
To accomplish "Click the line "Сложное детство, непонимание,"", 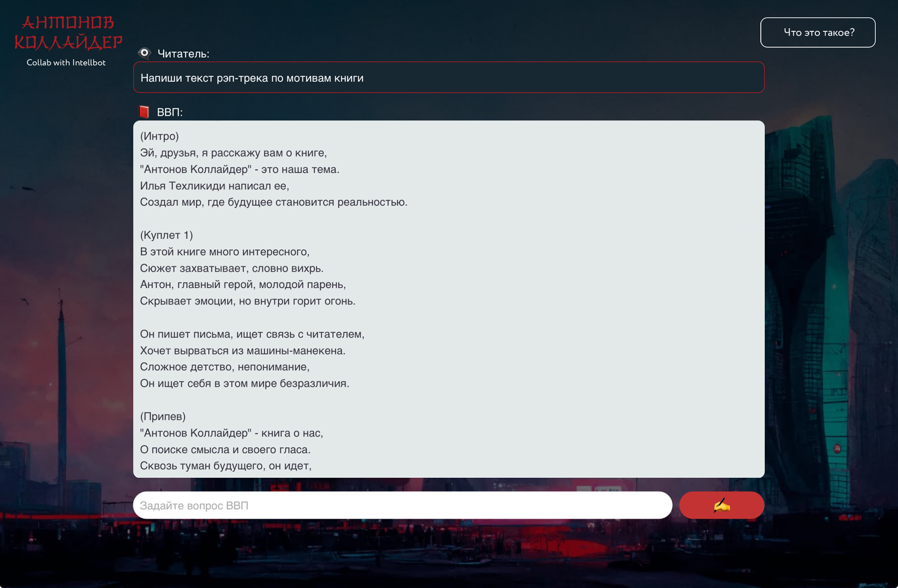I will pos(225,367).
